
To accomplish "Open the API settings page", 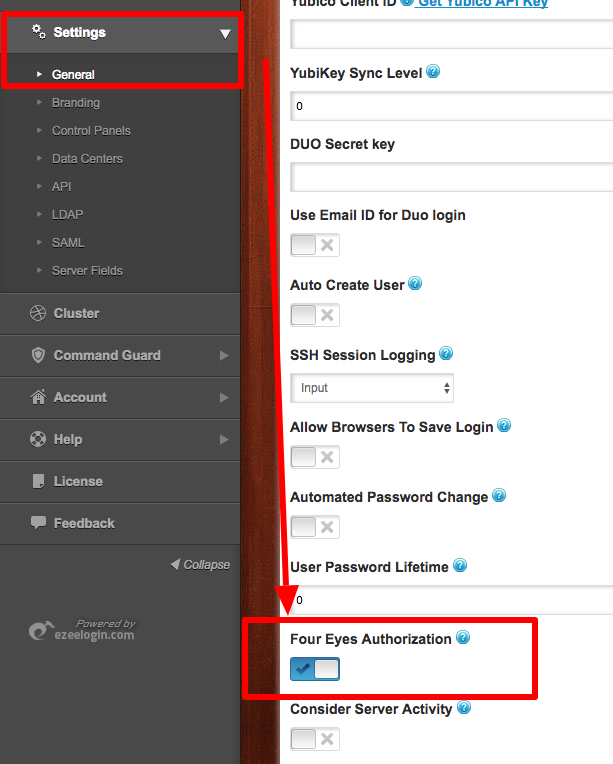I will point(61,187).
